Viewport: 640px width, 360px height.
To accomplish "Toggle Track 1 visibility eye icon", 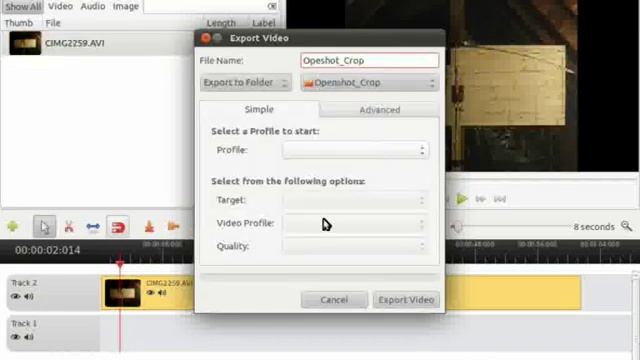I will 16,337.
